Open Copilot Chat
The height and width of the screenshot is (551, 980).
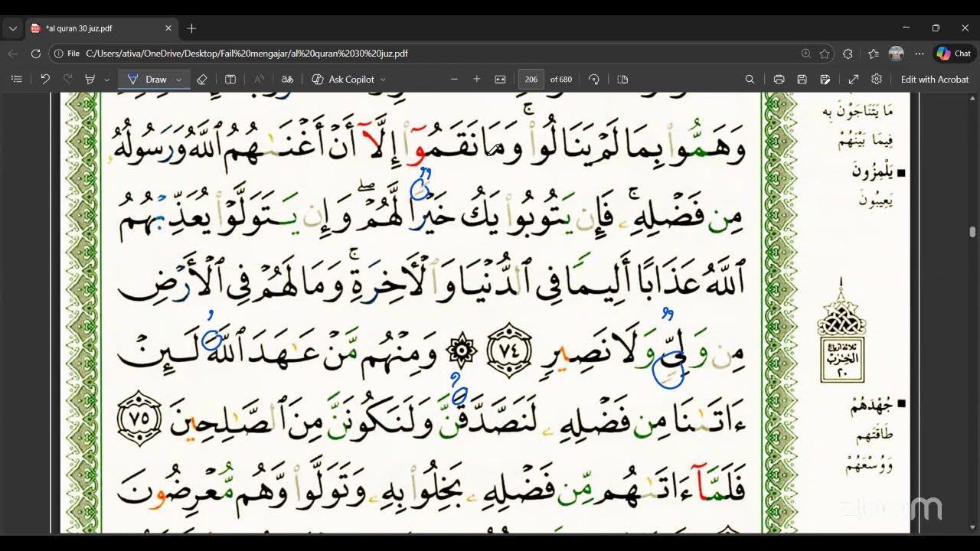tap(954, 54)
